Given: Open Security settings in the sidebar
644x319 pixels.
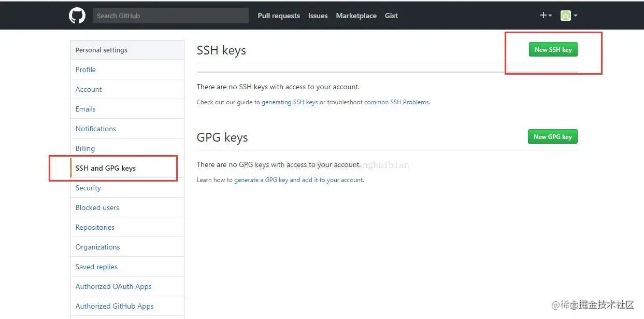Looking at the screenshot, I should pyautogui.click(x=88, y=188).
